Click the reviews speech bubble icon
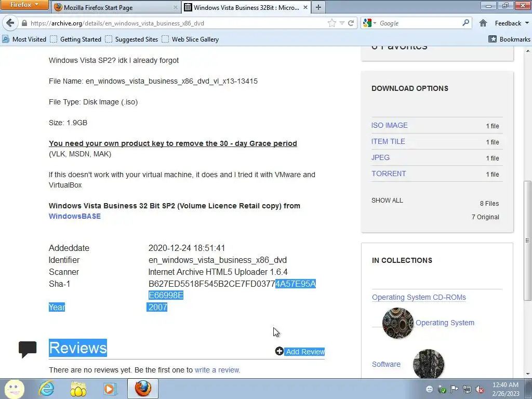Screen dimensions: 532x399 point(28,349)
